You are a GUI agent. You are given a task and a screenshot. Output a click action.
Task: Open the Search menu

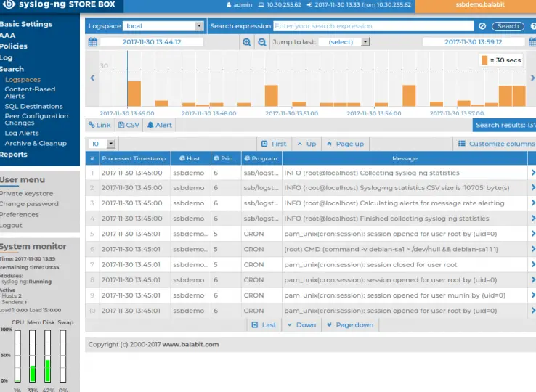pyautogui.click(x=12, y=69)
